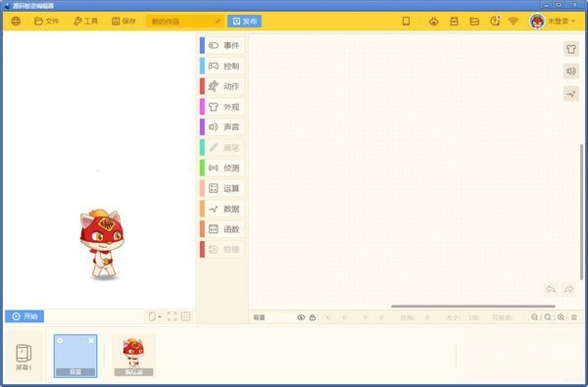The image size is (588, 387).
Task: Select the 数据 (Data) block category
Action: (222, 209)
